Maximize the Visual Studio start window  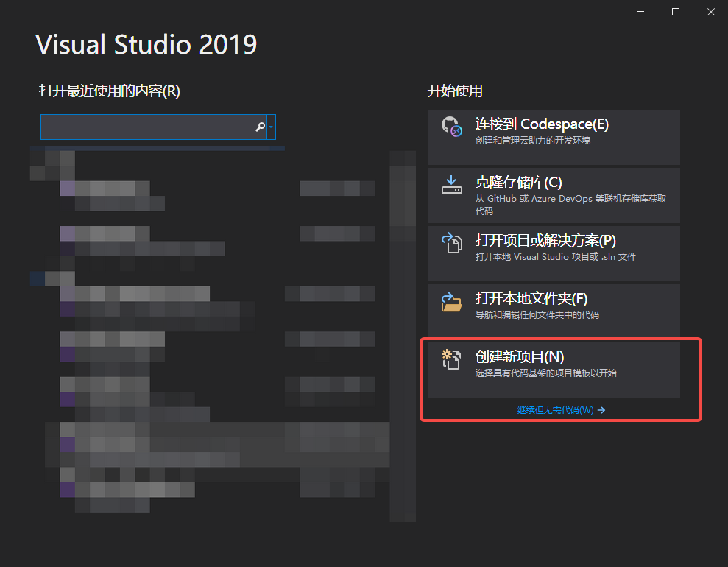[x=676, y=12]
